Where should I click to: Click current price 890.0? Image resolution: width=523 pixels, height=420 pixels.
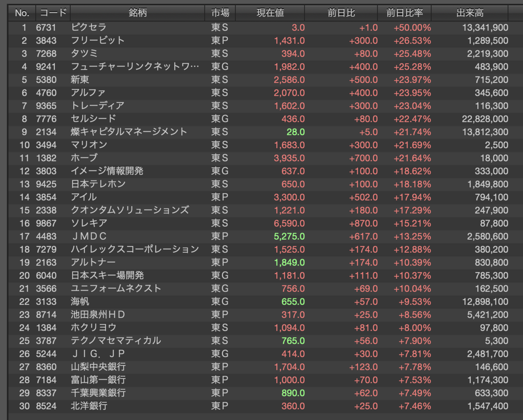(x=293, y=393)
